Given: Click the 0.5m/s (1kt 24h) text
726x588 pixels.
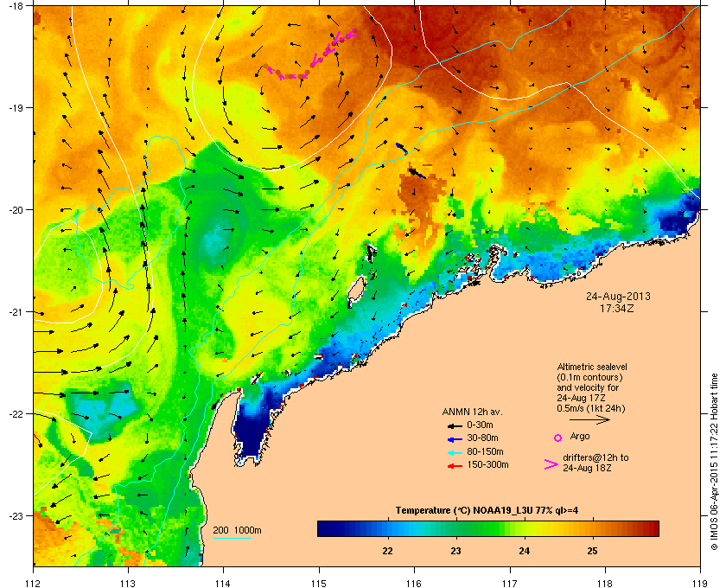Looking at the screenshot, I should pos(591,409).
